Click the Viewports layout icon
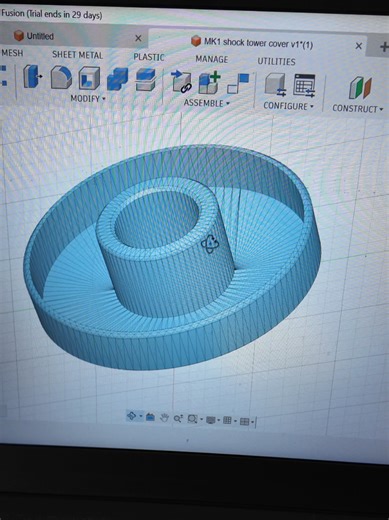389x520 pixels. coord(244,422)
